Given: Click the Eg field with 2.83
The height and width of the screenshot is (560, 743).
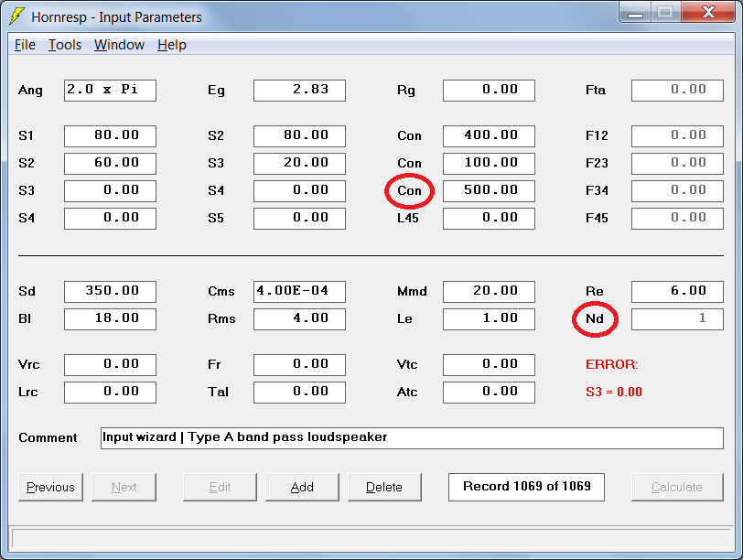Looking at the screenshot, I should click(299, 91).
